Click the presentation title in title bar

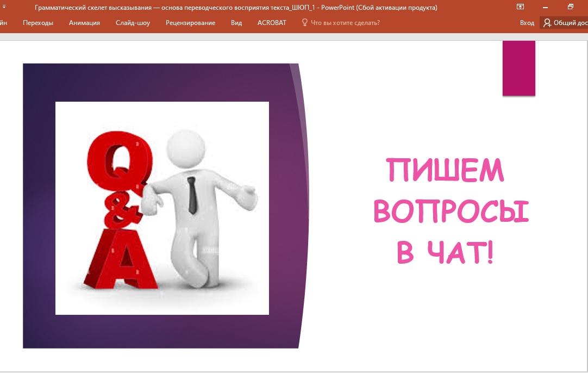235,8
